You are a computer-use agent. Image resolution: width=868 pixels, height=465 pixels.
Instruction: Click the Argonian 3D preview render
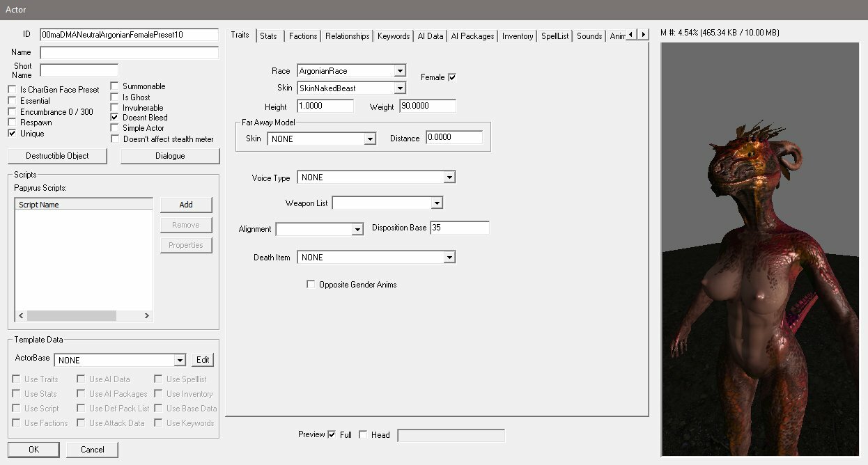(760, 249)
